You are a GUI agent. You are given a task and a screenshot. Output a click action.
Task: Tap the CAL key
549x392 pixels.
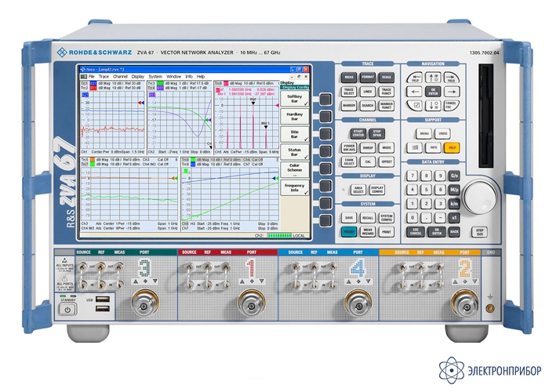[x=368, y=162]
